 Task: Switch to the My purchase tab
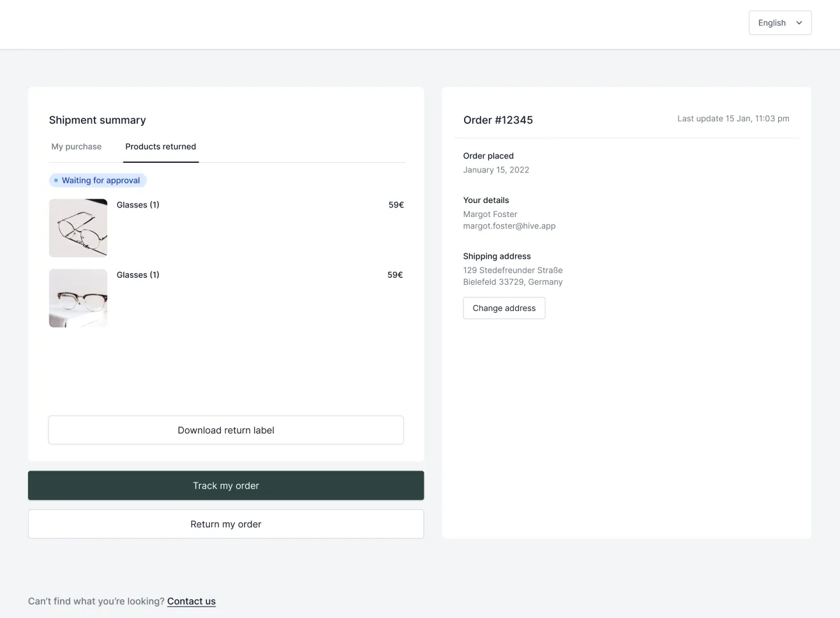point(77,147)
